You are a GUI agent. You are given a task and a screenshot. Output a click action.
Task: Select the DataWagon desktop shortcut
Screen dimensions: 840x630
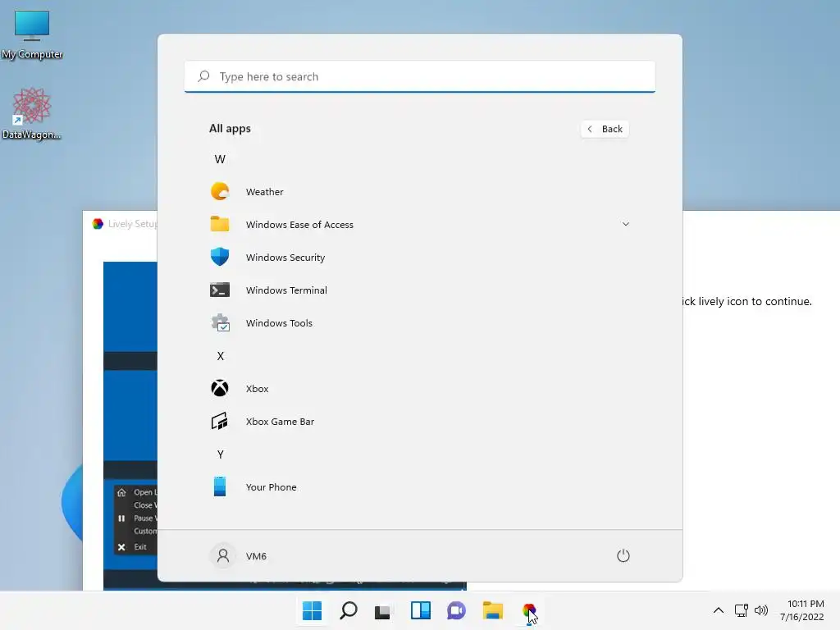click(x=32, y=113)
